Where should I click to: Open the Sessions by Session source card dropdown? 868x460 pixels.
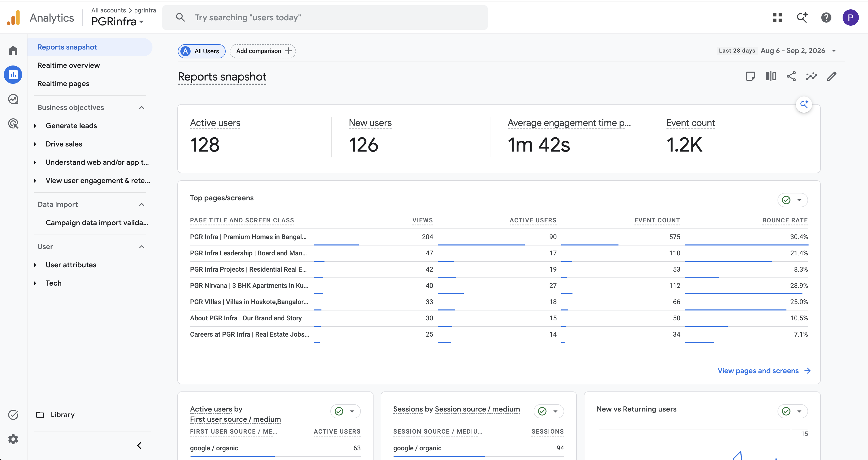[549, 411]
